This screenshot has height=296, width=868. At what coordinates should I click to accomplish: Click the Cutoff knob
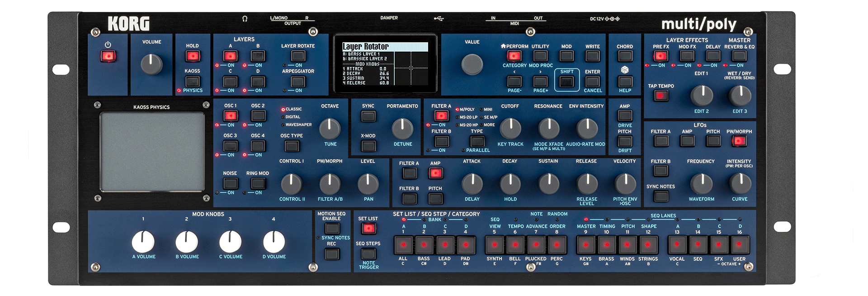[510, 129]
